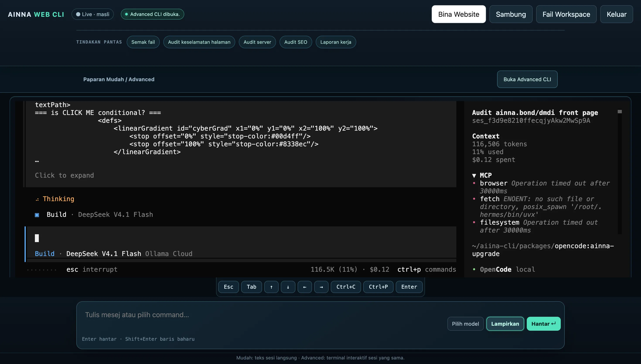Click the Live masli status dot
Screen dimensions: 641x364
point(78,14)
